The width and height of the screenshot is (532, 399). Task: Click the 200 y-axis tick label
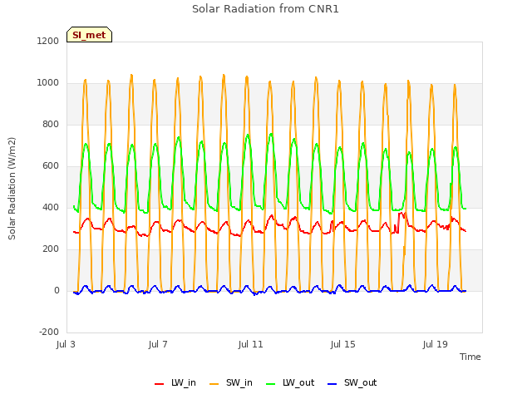point(51,249)
